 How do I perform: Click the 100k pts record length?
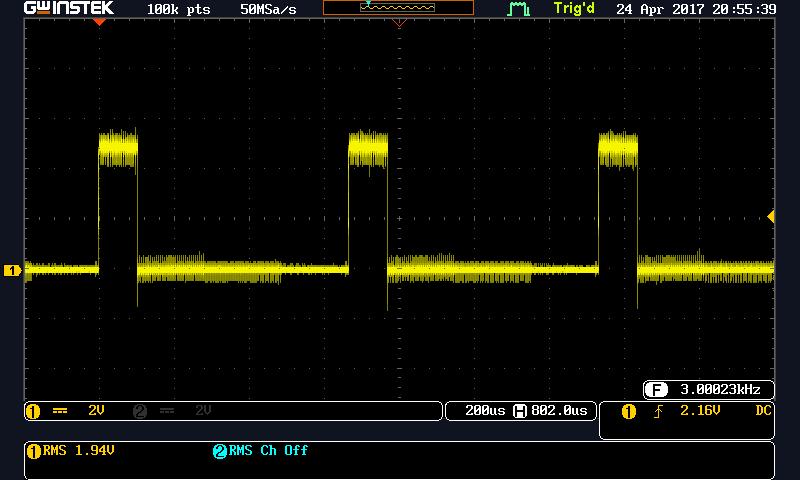178,9
